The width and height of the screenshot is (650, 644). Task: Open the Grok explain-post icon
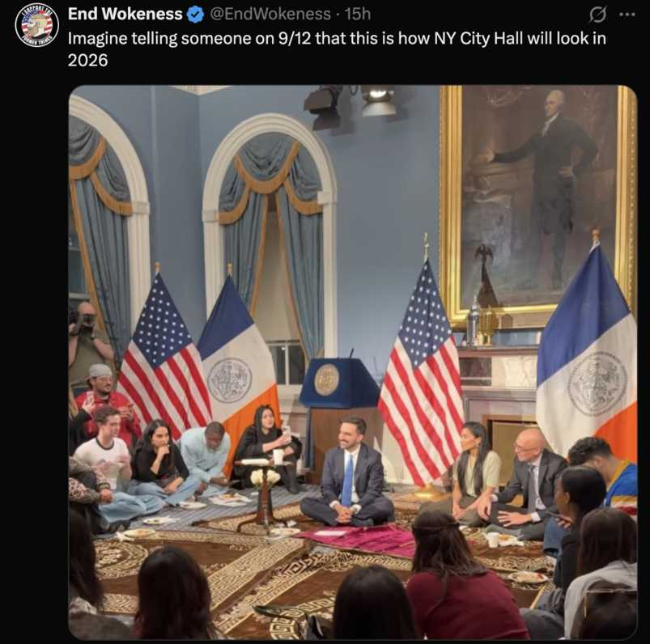[x=597, y=15]
